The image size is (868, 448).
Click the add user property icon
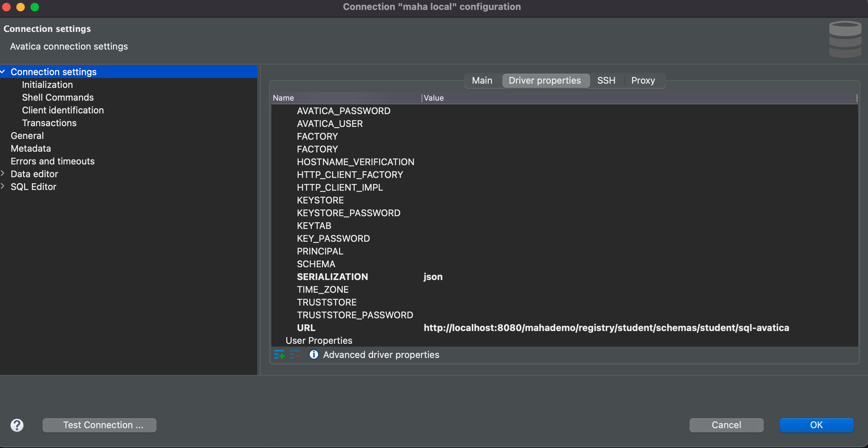coord(279,354)
